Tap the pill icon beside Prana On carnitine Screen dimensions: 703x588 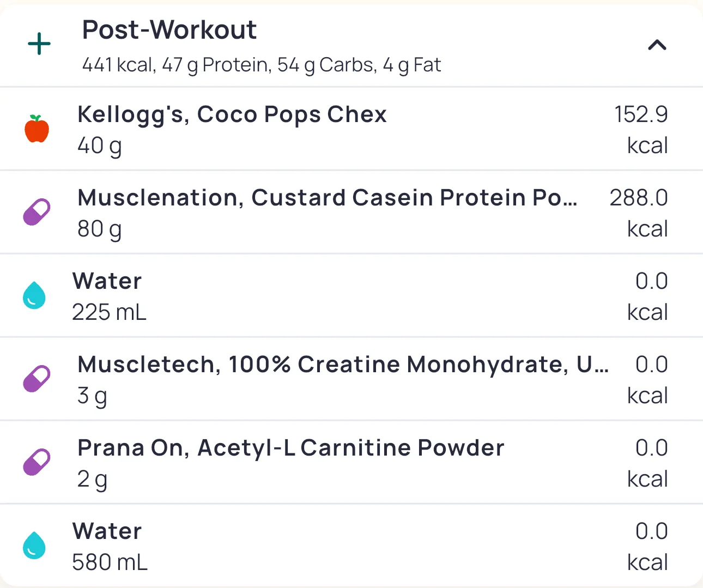(37, 462)
